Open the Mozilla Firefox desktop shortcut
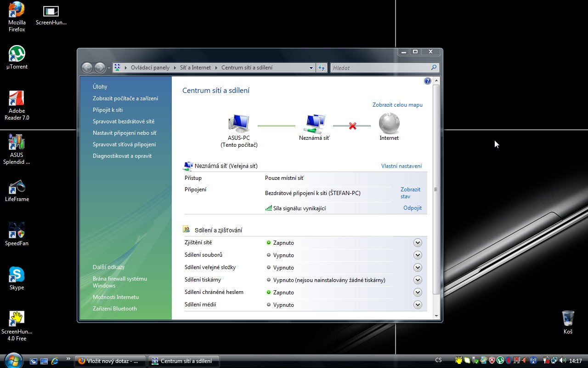The width and height of the screenshot is (588, 368). click(x=17, y=17)
